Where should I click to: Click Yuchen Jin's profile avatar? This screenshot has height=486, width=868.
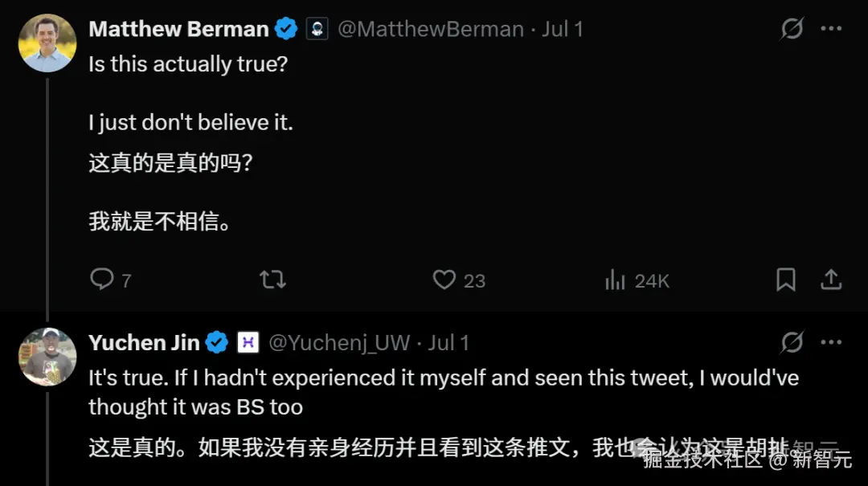[x=47, y=357]
